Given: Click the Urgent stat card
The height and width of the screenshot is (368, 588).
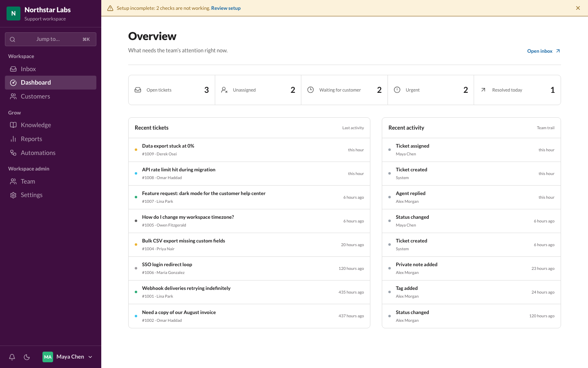Looking at the screenshot, I should coord(431,90).
